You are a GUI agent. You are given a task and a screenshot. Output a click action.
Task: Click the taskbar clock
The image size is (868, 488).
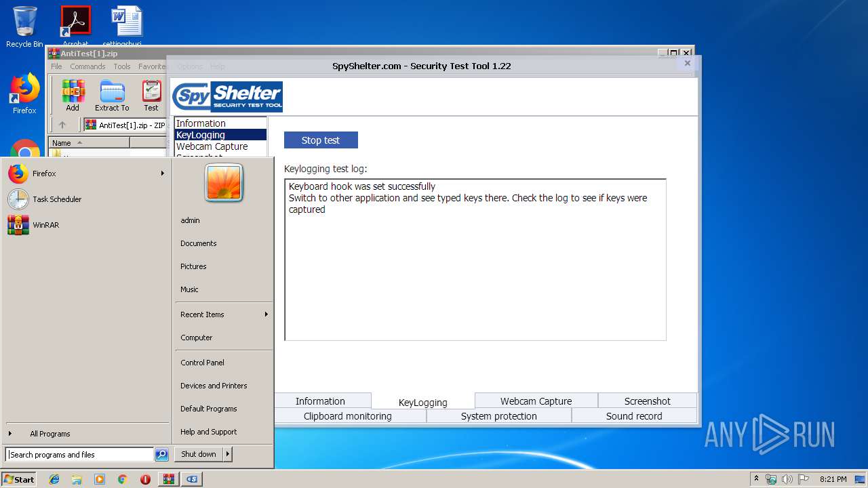833,479
